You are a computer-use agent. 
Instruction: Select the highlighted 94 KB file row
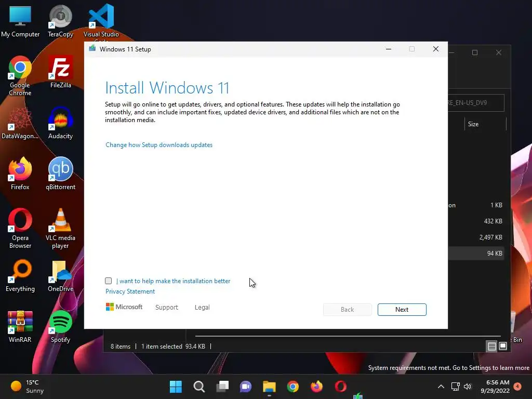click(x=476, y=253)
